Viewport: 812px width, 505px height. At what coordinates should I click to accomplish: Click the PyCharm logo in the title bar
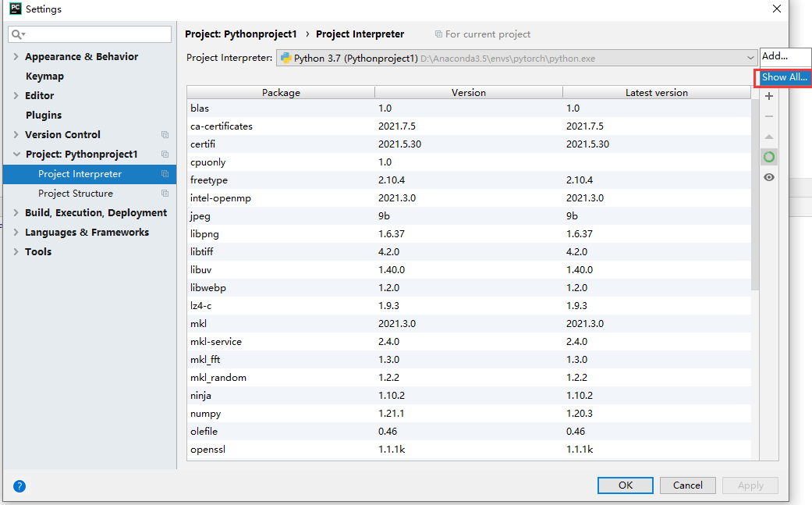(x=16, y=9)
